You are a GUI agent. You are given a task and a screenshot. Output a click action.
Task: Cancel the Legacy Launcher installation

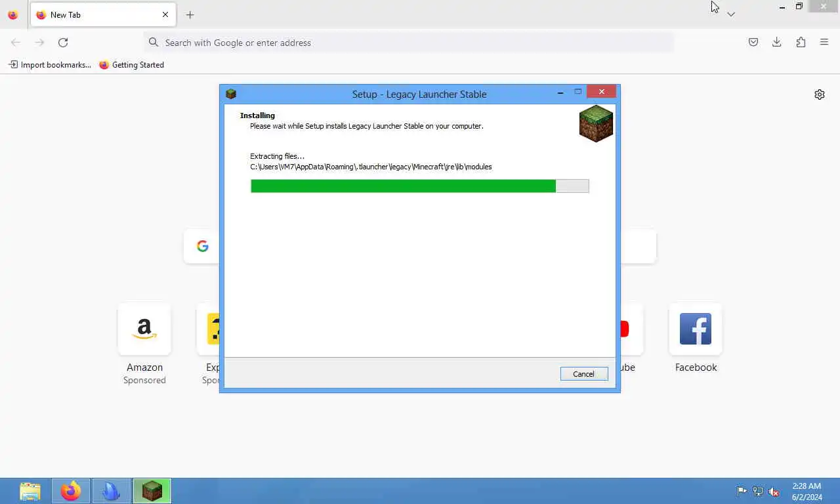tap(584, 374)
